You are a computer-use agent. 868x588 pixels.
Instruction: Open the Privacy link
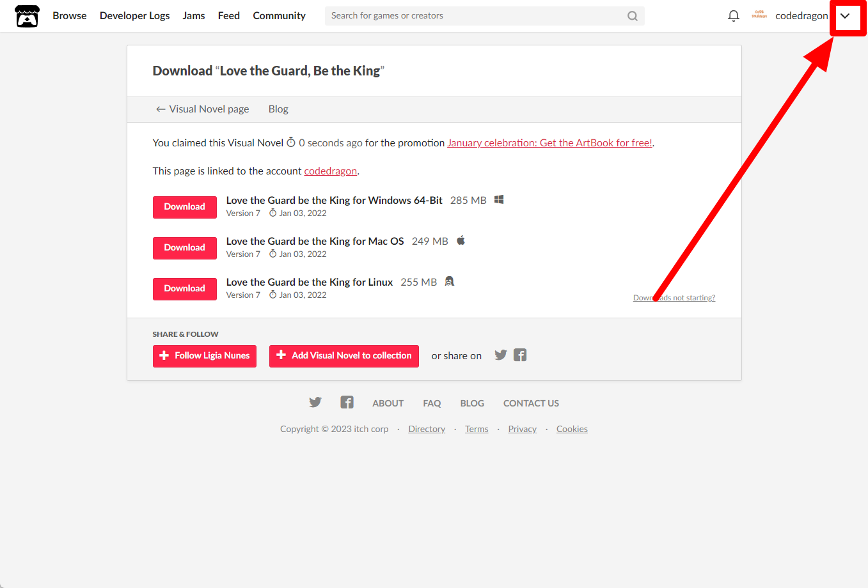coord(523,429)
